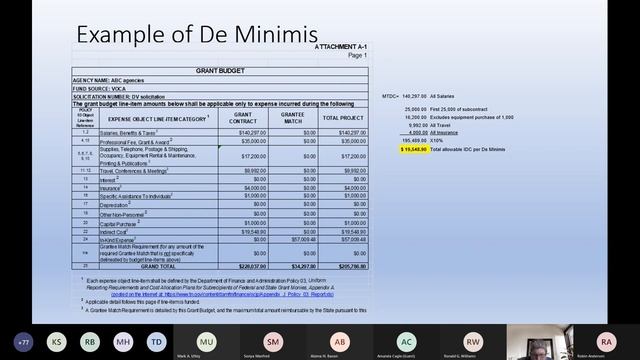Click 'Travel, Conferences & Meetings' row label

(x=133, y=171)
